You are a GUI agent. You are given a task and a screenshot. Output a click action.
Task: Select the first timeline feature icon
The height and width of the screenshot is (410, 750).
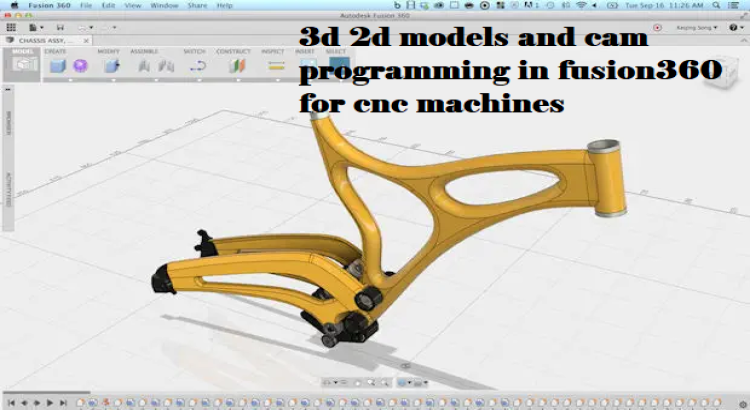(x=80, y=403)
